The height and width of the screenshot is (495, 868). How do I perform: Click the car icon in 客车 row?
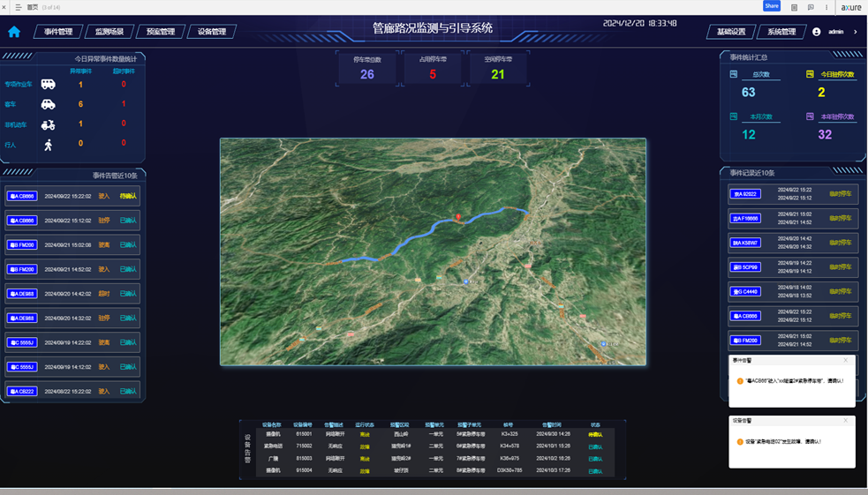tap(48, 104)
